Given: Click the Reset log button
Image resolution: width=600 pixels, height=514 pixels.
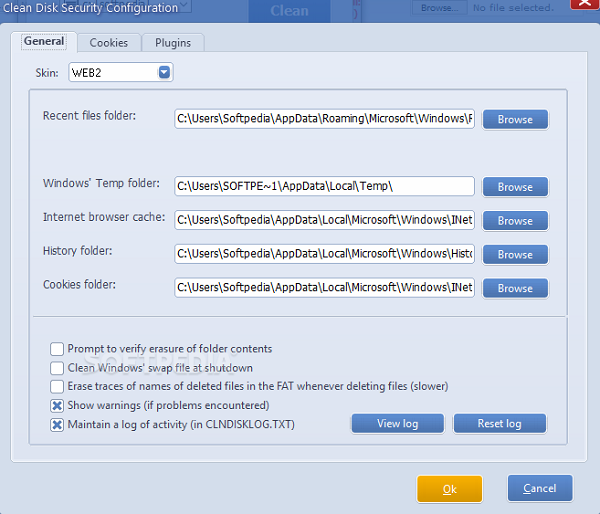Looking at the screenshot, I should [x=499, y=423].
